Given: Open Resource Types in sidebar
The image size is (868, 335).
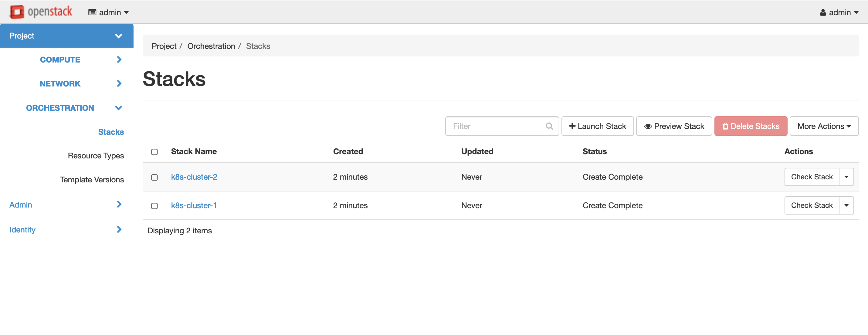Looking at the screenshot, I should tap(96, 156).
